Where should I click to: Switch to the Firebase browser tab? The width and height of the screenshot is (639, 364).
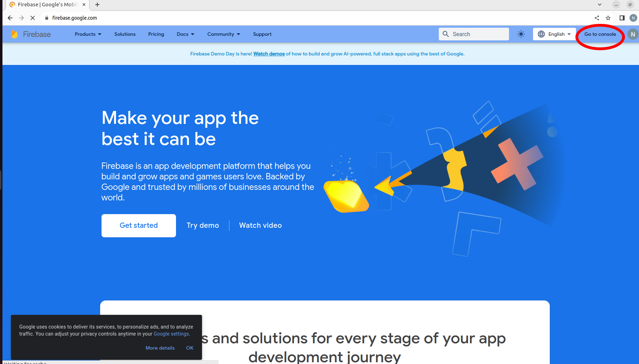coord(46,5)
